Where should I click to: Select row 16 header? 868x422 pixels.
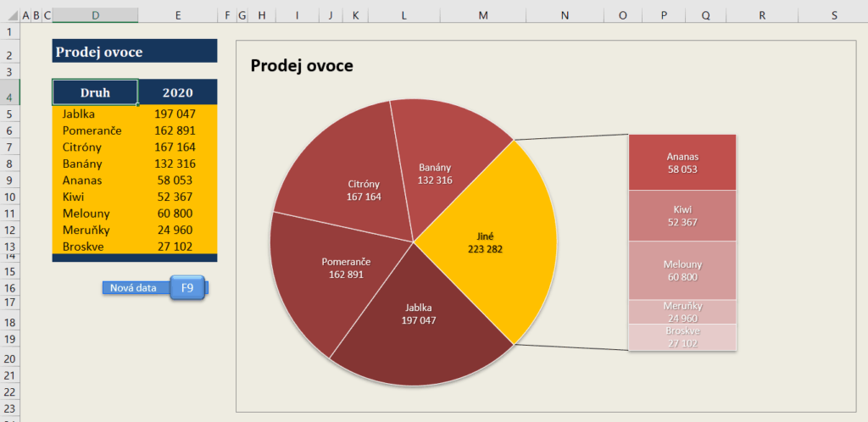click(10, 288)
